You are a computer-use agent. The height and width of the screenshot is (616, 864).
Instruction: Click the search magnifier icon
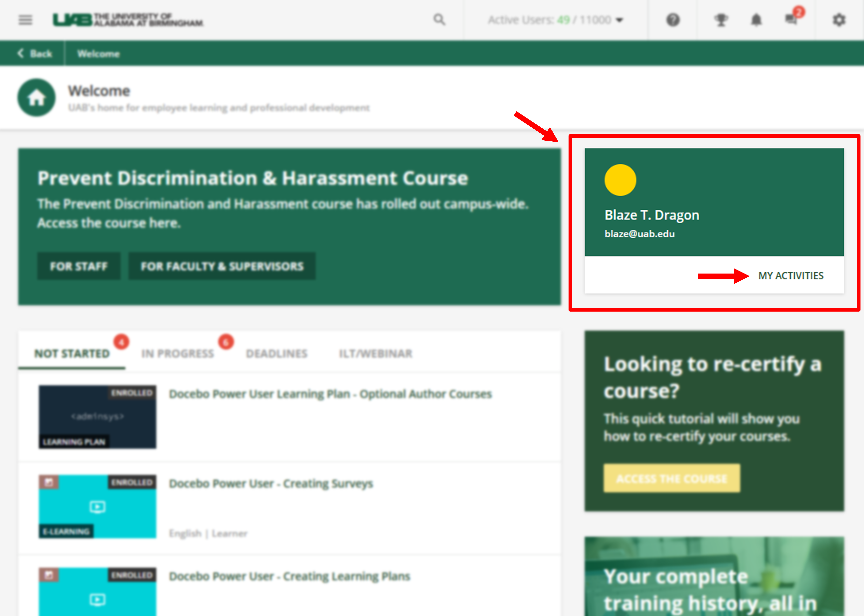coord(439,20)
